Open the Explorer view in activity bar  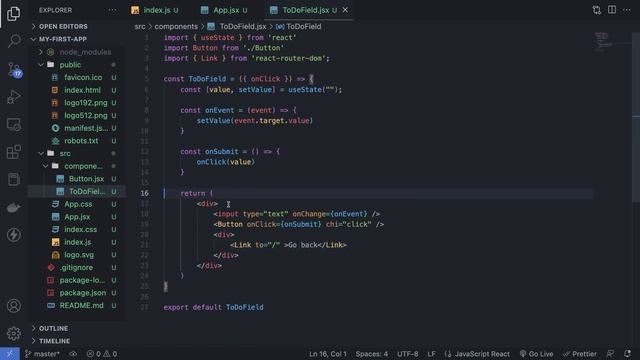(x=13, y=14)
